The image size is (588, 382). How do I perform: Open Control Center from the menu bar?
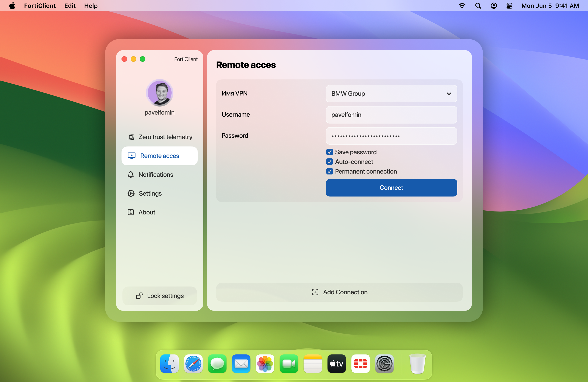509,6
